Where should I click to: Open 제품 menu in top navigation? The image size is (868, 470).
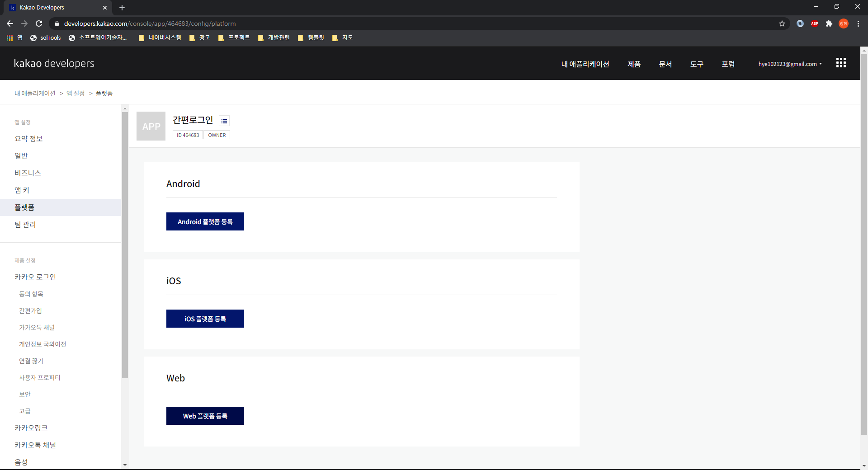click(634, 64)
